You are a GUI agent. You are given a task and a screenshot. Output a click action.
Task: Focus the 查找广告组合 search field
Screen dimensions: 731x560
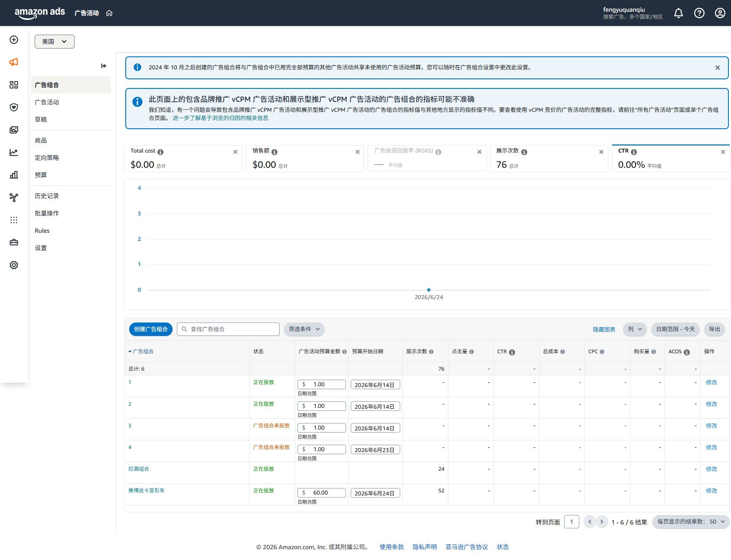point(228,329)
